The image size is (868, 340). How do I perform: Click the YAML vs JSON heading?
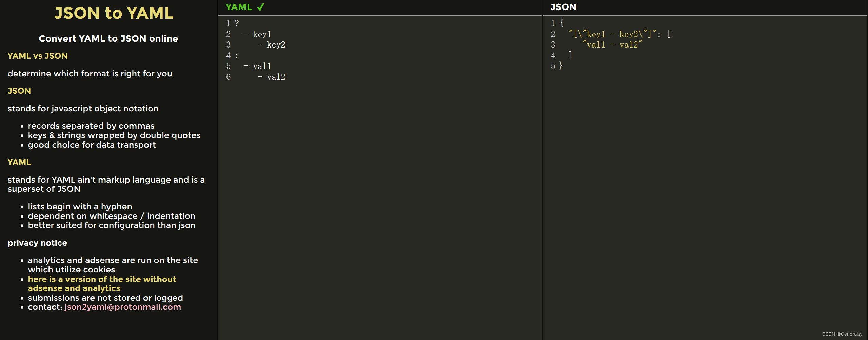[38, 56]
